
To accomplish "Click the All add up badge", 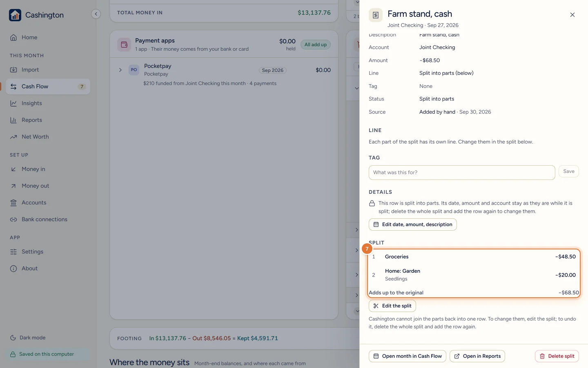I will (x=316, y=45).
